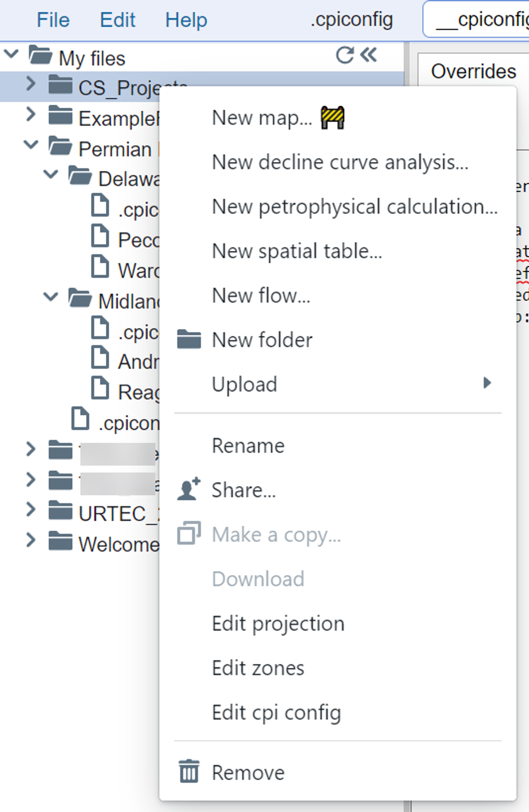This screenshot has width=529, height=812.
Task: Switch to the Overrides tab
Action: [473, 71]
